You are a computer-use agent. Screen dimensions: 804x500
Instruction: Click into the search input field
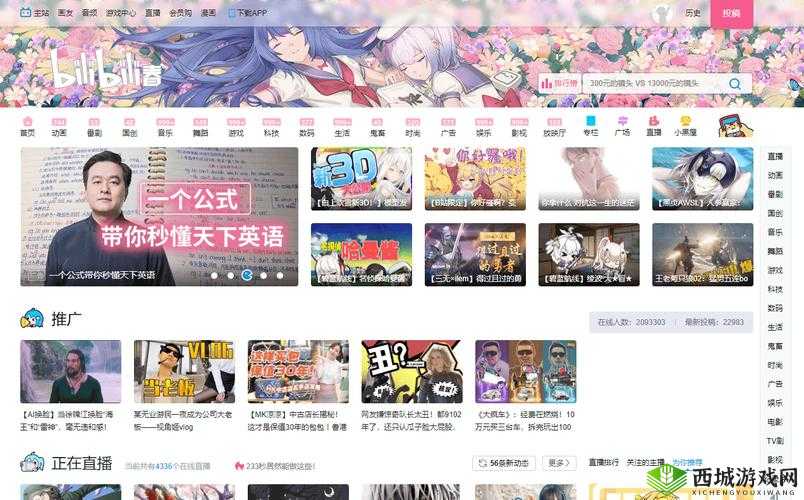(655, 83)
